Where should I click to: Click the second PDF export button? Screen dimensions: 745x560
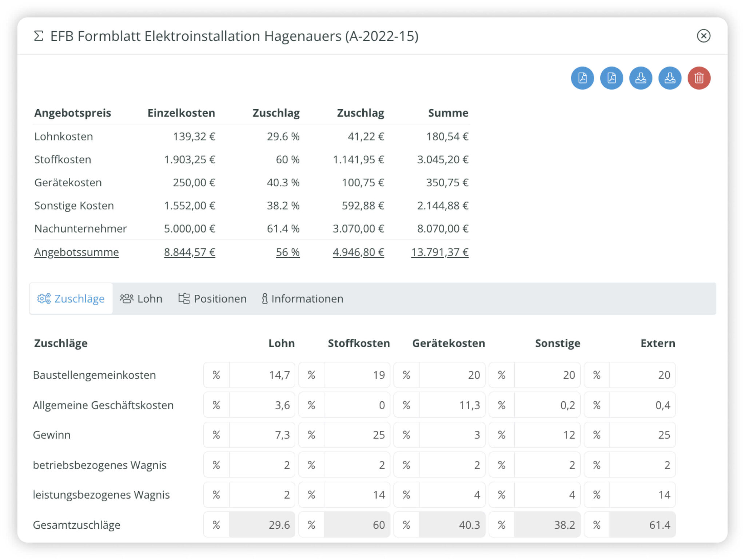click(x=611, y=78)
